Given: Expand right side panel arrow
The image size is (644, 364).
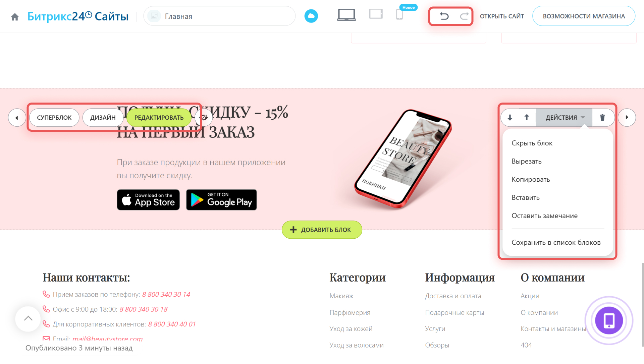Looking at the screenshot, I should pyautogui.click(x=627, y=118).
